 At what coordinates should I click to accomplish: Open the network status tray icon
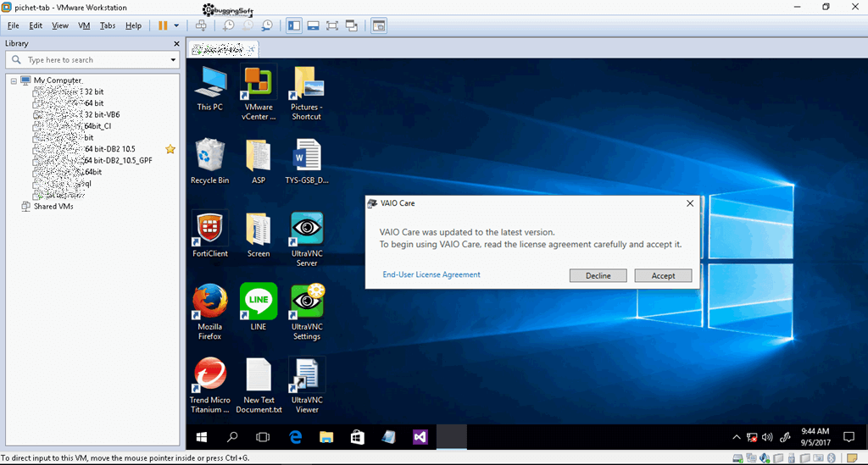tap(752, 437)
